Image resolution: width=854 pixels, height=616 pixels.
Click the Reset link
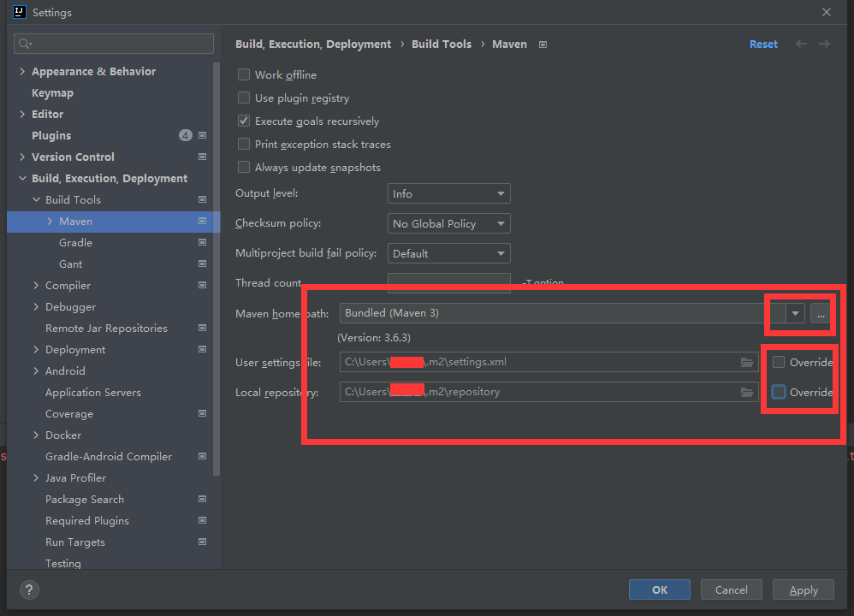(762, 44)
